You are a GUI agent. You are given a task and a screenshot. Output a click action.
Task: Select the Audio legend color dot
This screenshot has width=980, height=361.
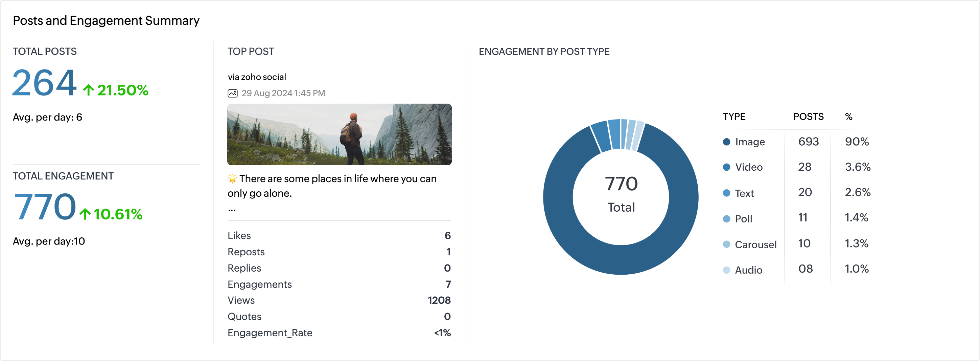pos(726,270)
